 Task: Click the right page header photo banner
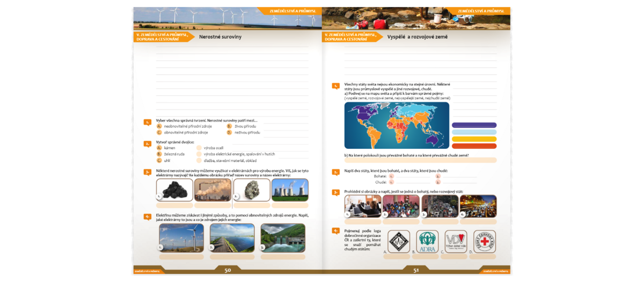click(x=416, y=18)
